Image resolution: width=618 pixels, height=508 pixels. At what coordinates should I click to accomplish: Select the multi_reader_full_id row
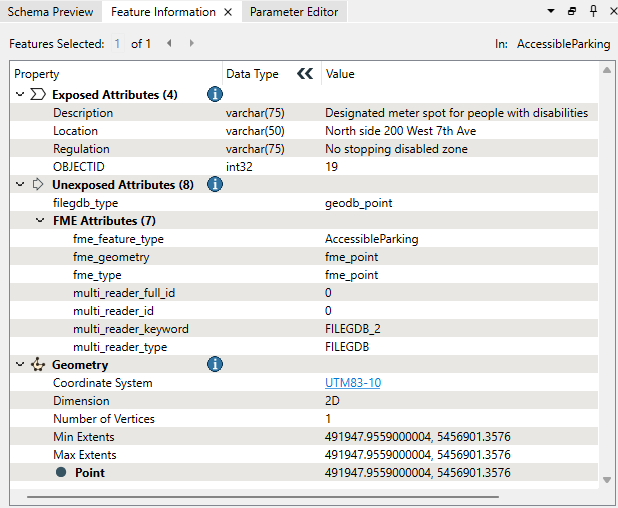(x=304, y=292)
